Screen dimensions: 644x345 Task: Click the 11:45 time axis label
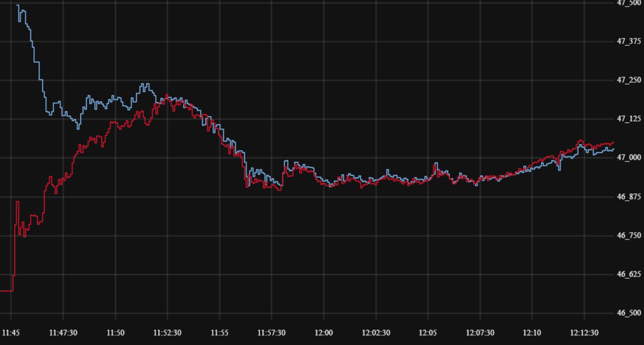(x=11, y=333)
